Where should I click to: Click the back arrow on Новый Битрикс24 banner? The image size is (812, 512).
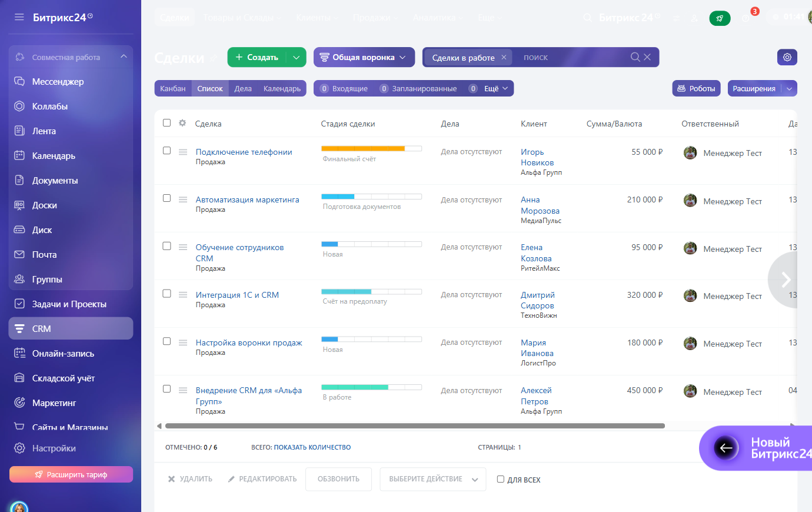tap(726, 448)
